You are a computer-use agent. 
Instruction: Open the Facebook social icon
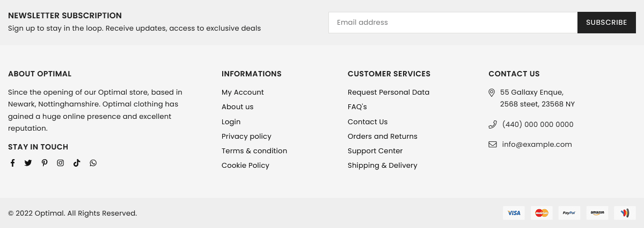point(12,163)
